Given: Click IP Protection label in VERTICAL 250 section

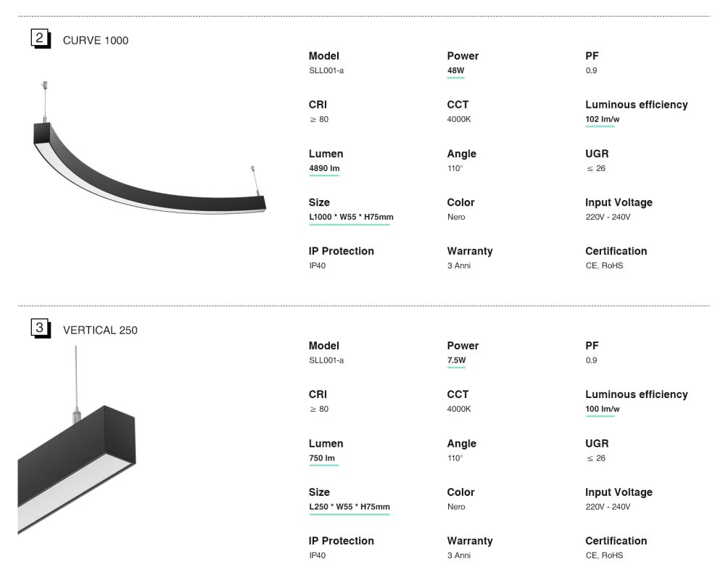Looking at the screenshot, I should click(x=341, y=541).
